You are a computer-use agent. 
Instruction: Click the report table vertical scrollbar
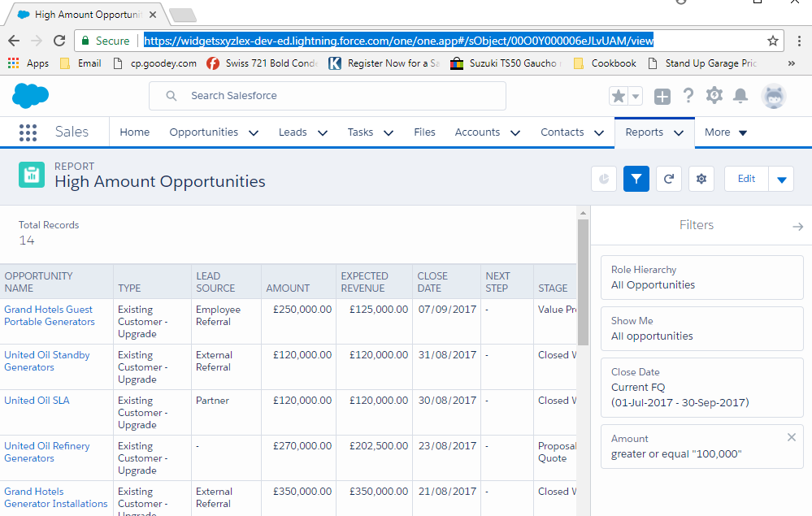(x=583, y=282)
